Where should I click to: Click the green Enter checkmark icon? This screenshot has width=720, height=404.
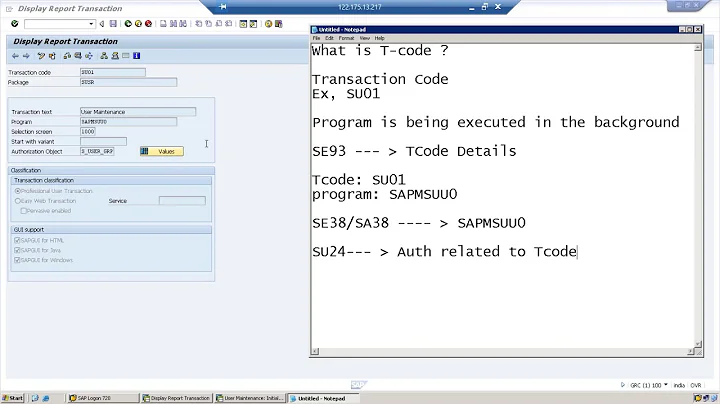pyautogui.click(x=15, y=23)
